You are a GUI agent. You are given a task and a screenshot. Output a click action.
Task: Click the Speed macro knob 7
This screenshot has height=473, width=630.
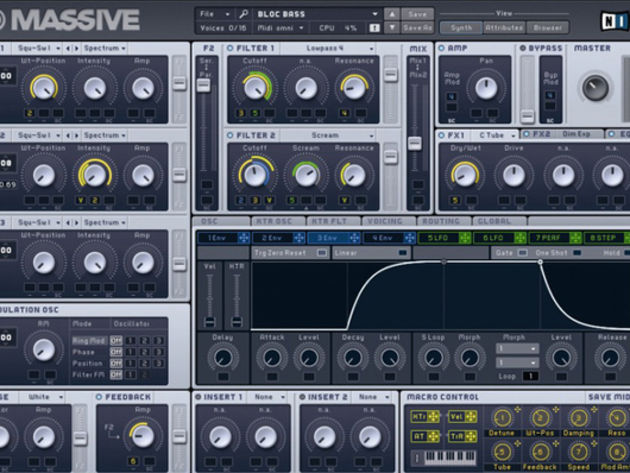pos(579,452)
